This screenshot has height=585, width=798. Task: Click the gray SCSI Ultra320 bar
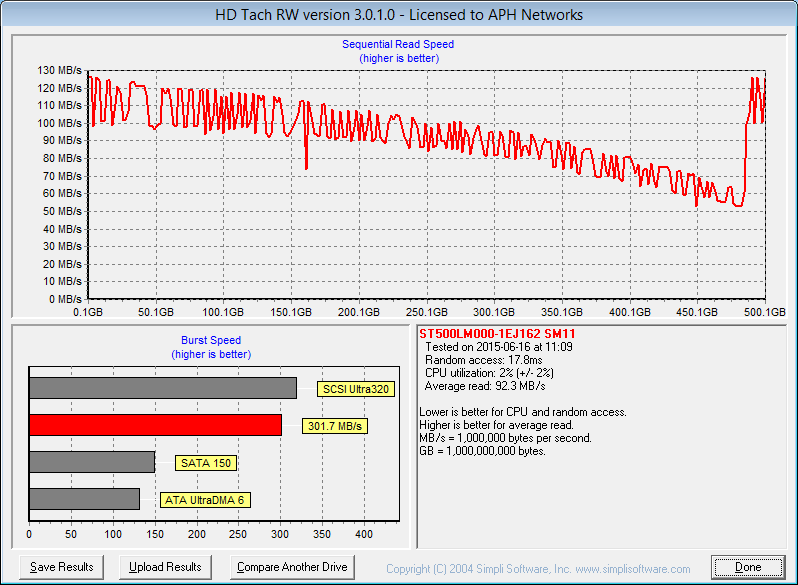[x=162, y=388]
